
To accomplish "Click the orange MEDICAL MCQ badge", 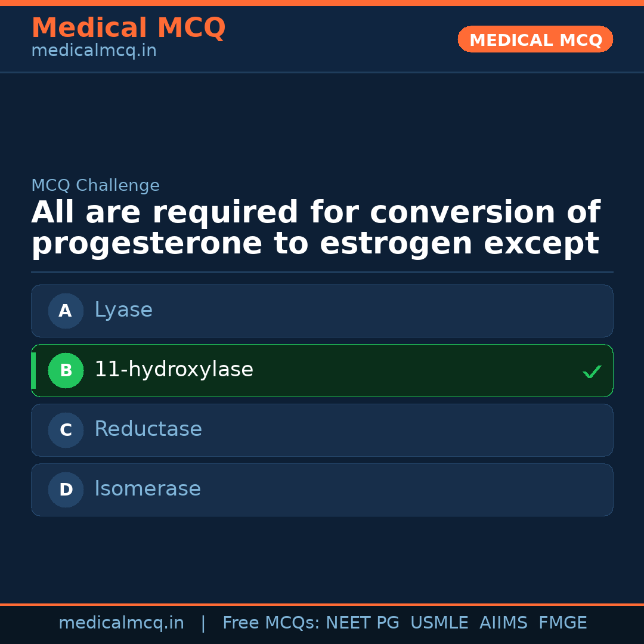I will point(535,40).
